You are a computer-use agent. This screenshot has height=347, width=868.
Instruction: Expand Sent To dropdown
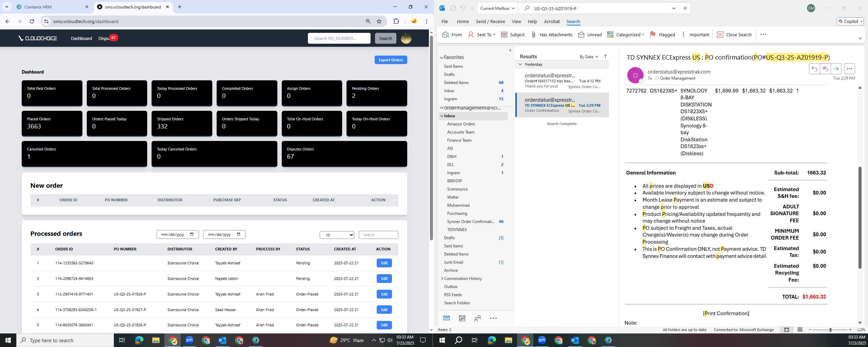coord(494,35)
